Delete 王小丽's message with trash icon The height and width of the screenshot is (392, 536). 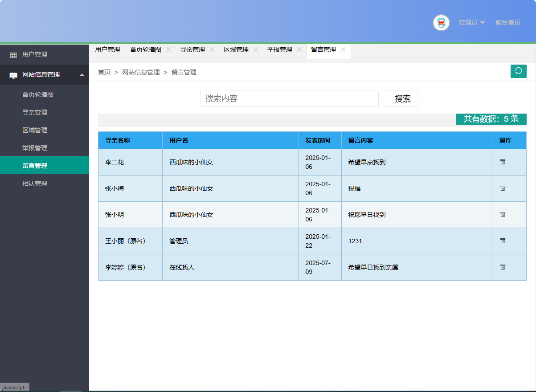(503, 241)
